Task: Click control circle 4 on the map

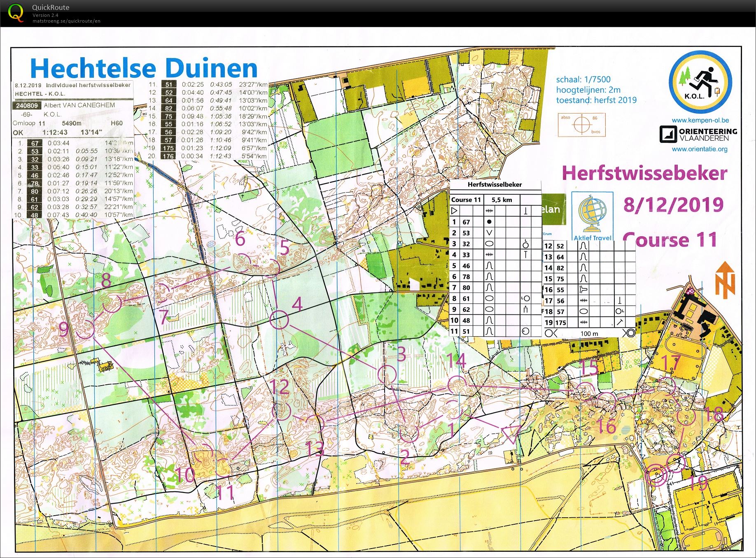Action: [x=279, y=319]
